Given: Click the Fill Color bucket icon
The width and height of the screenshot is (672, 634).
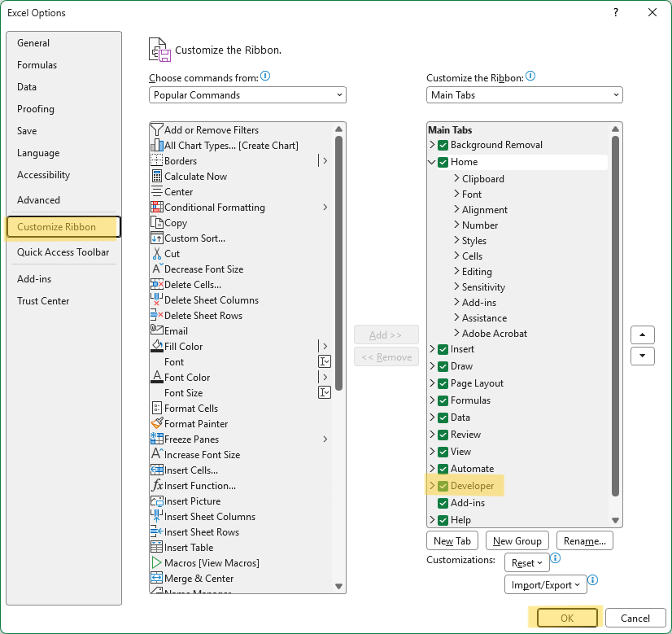Looking at the screenshot, I should 157,347.
